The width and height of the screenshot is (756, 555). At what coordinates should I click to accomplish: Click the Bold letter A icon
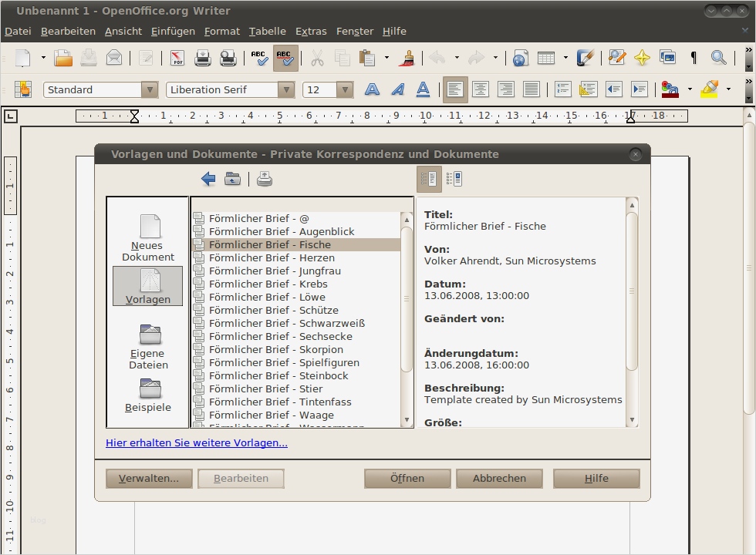tap(372, 89)
